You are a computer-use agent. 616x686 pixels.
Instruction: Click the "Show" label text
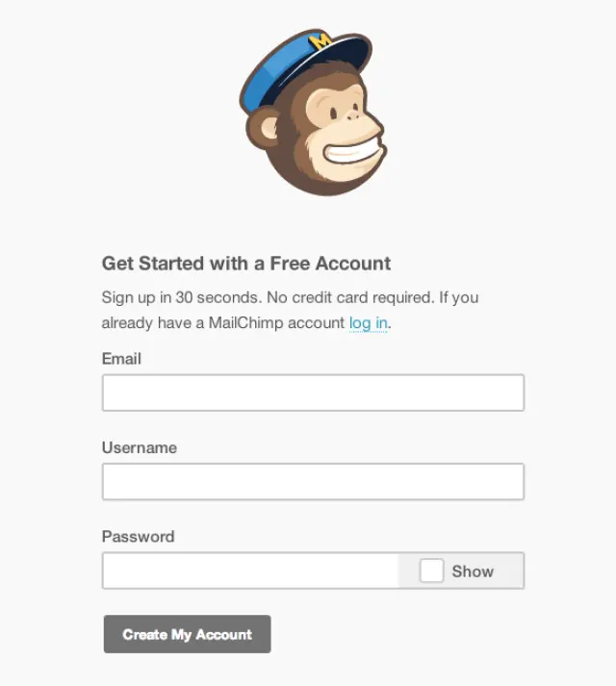pos(473,572)
